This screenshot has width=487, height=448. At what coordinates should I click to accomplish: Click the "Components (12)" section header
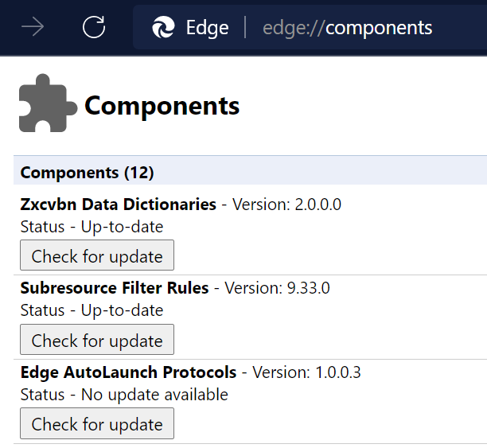click(x=87, y=172)
